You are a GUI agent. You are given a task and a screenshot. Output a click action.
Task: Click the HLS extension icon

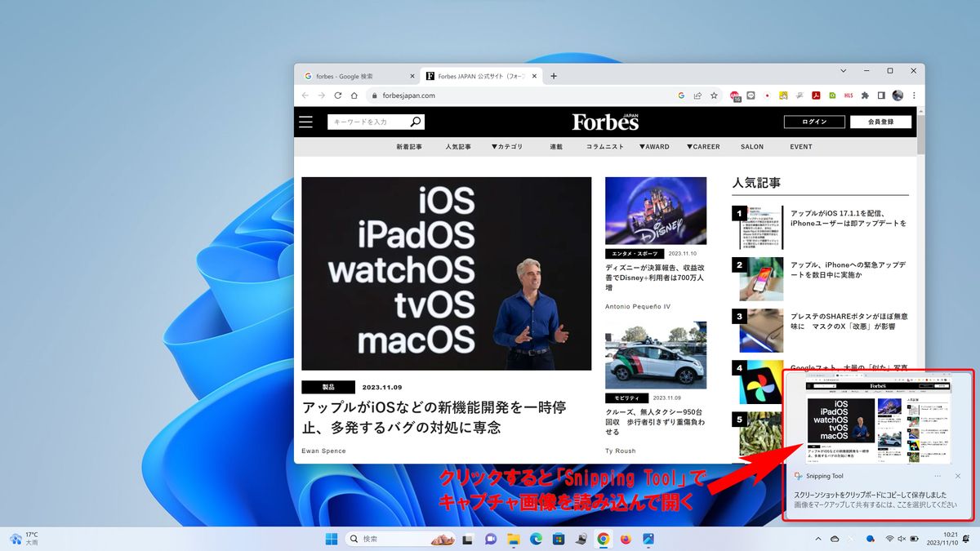click(849, 96)
